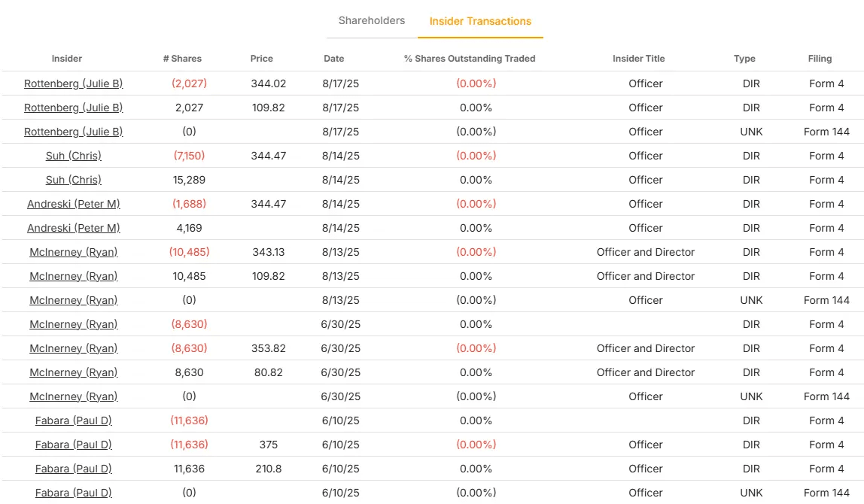Open Suh (Chris) link in 15,289 shares row
This screenshot has width=864, height=504.
coord(74,180)
